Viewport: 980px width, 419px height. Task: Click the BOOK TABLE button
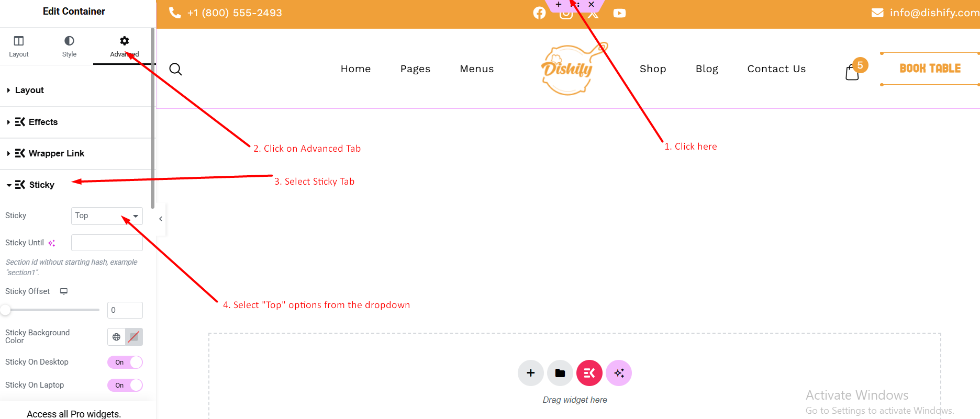point(930,69)
